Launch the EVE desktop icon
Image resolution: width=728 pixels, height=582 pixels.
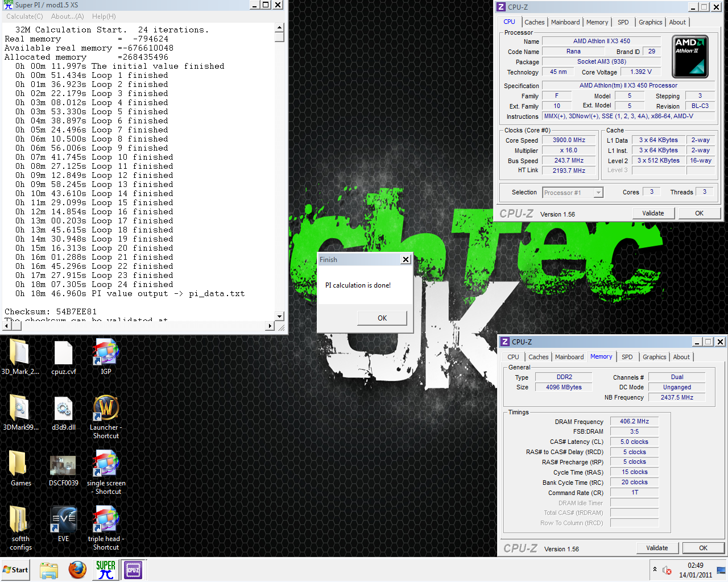click(63, 524)
